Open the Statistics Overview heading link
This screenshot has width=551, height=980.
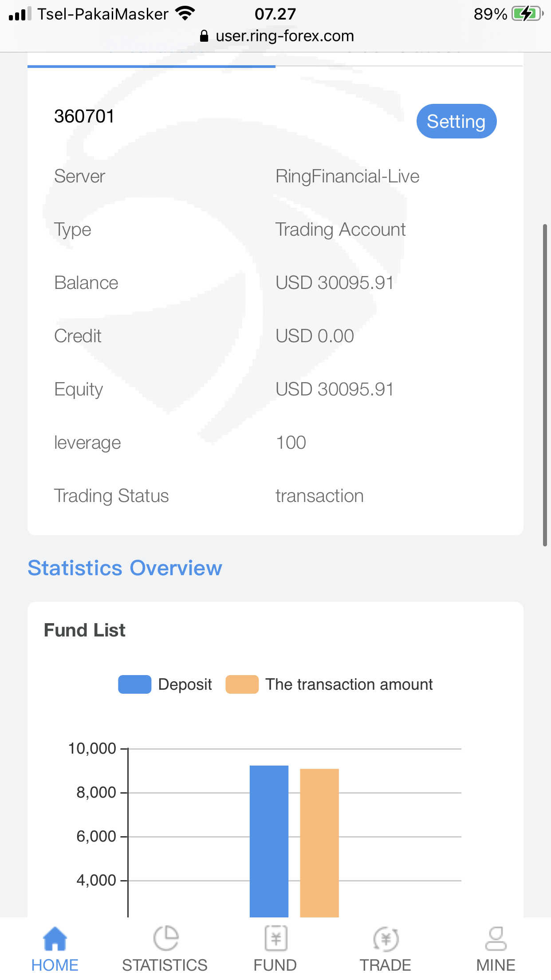[125, 568]
